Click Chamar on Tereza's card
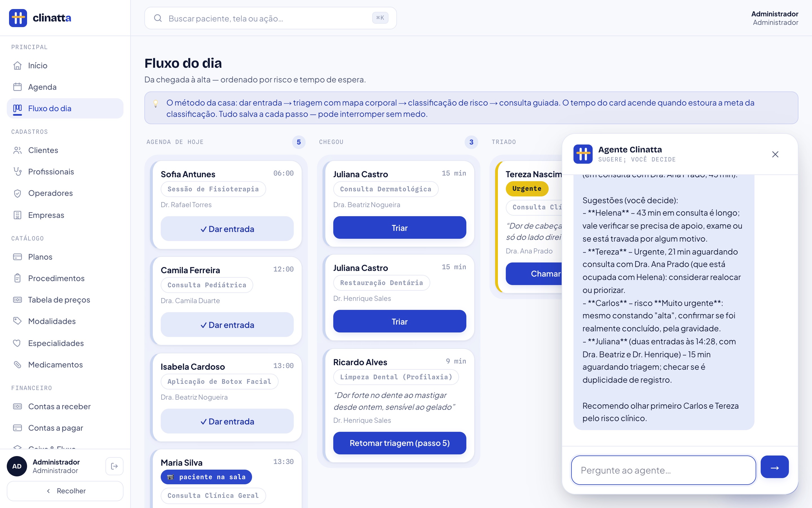The image size is (812, 508). click(x=534, y=274)
